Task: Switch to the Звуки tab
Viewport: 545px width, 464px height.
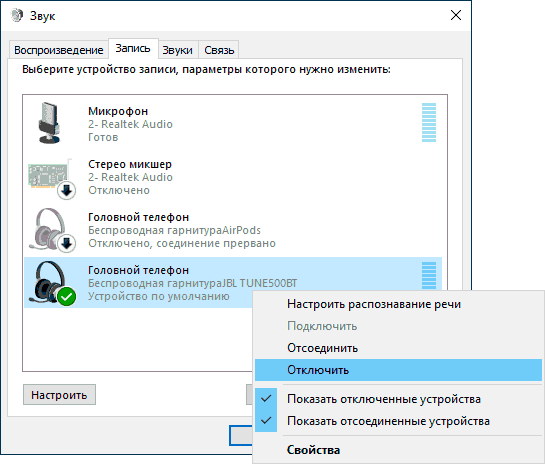Action: 178,50
